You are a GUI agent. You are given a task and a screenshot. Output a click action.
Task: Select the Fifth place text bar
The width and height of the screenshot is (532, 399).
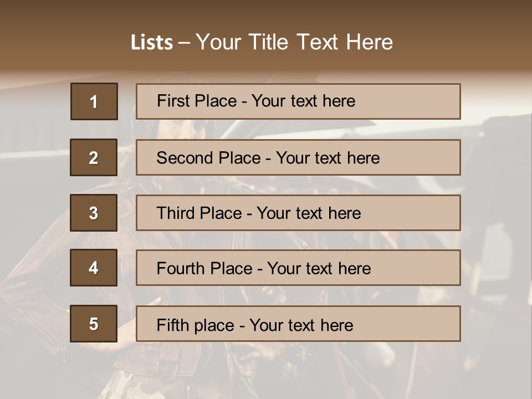click(298, 323)
